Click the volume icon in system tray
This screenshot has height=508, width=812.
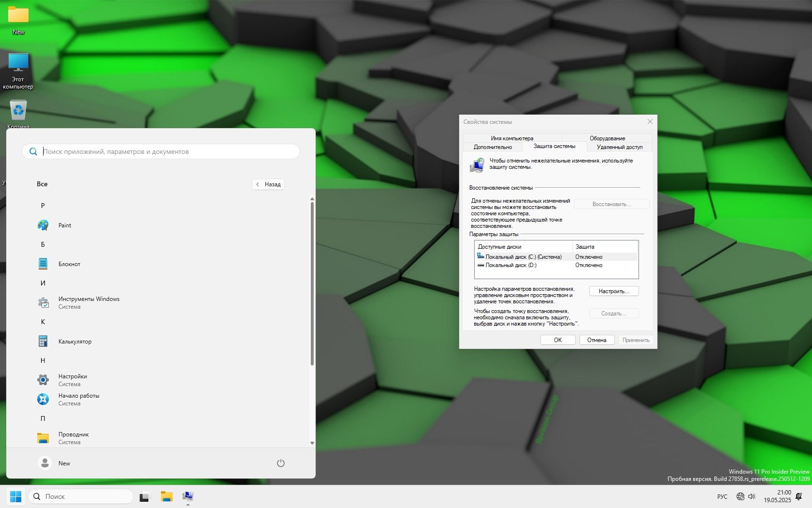(752, 496)
